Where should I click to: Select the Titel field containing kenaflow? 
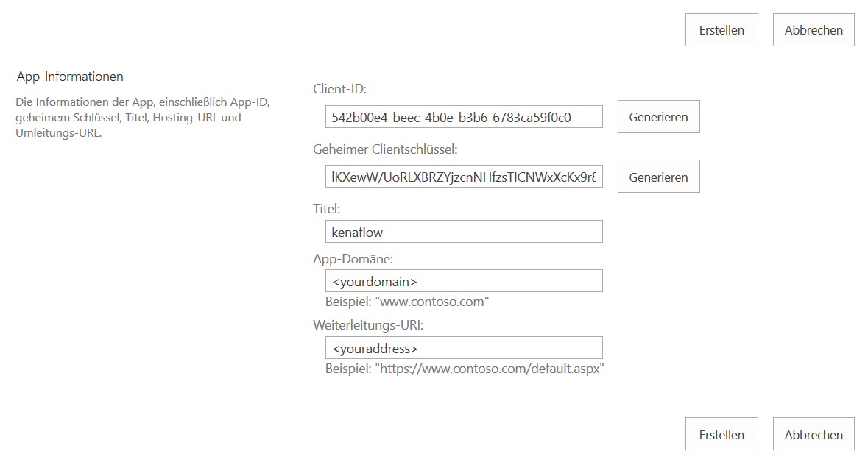[x=464, y=232]
